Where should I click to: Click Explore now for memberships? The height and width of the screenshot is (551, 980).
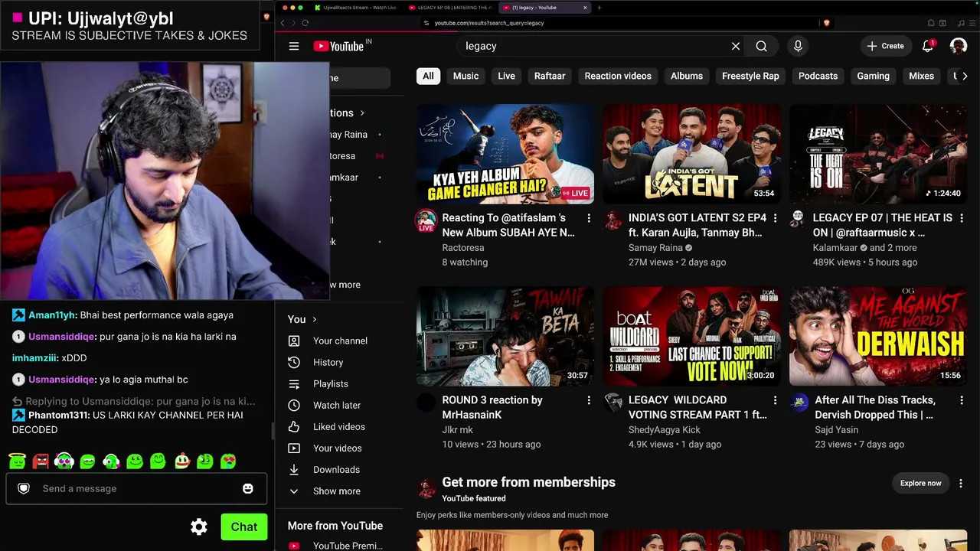(x=920, y=483)
